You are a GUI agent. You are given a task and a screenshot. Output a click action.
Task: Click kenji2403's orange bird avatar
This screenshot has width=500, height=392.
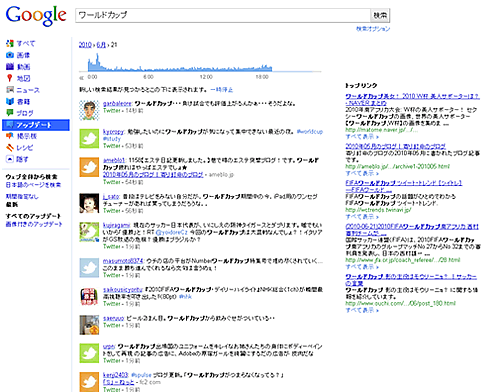[89, 382]
